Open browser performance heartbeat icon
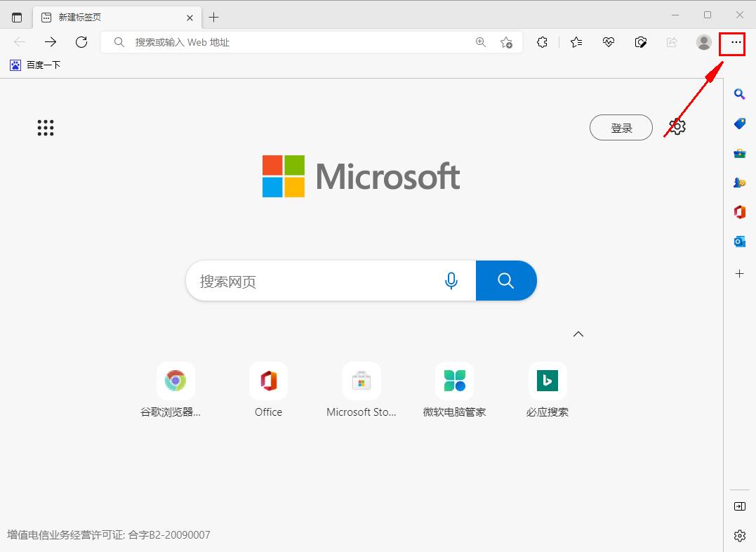This screenshot has height=552, width=756. click(609, 42)
